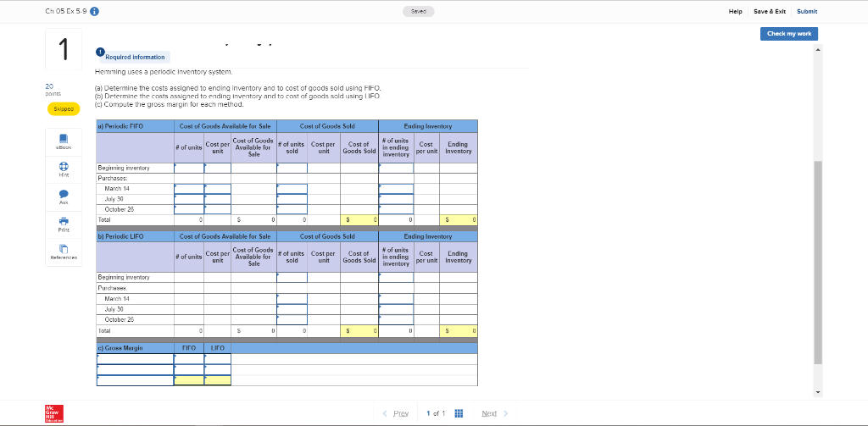Click the '1 of 1' page indicator

(x=436, y=413)
